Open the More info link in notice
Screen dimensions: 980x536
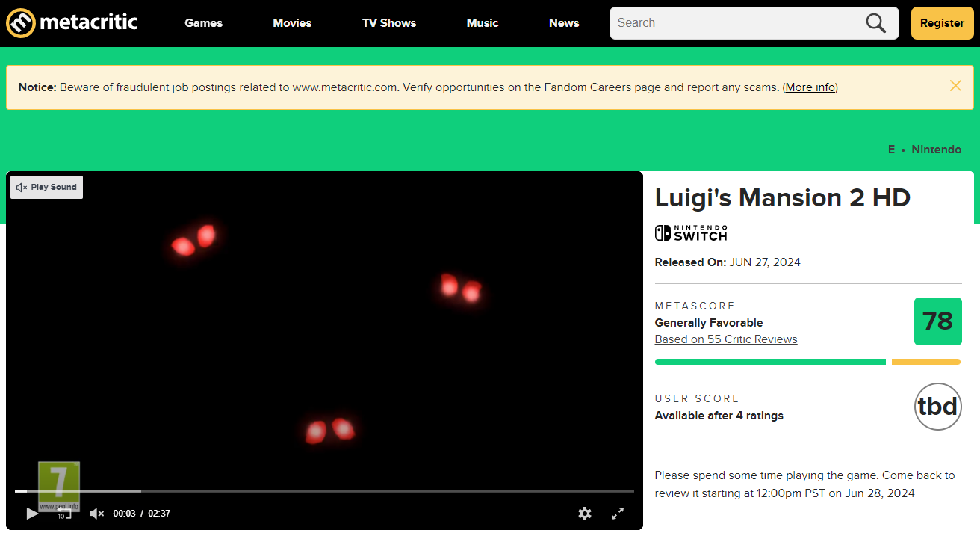click(810, 87)
